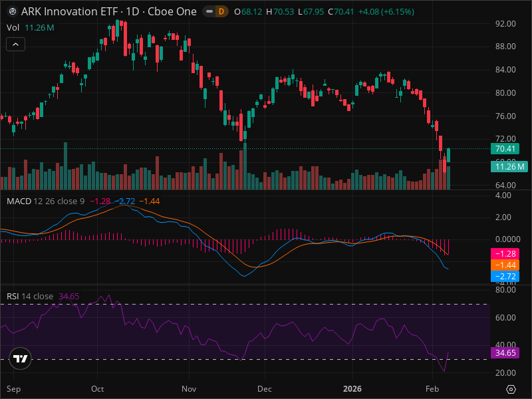Image resolution: width=532 pixels, height=399 pixels.
Task: Click the volume value 11.26 M in legend
Action: click(39, 28)
